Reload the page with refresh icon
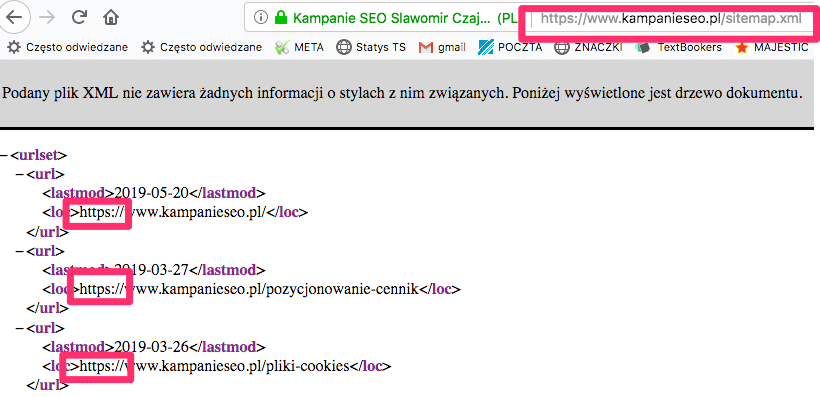Screen dimensions: 820x397 click(x=79, y=17)
